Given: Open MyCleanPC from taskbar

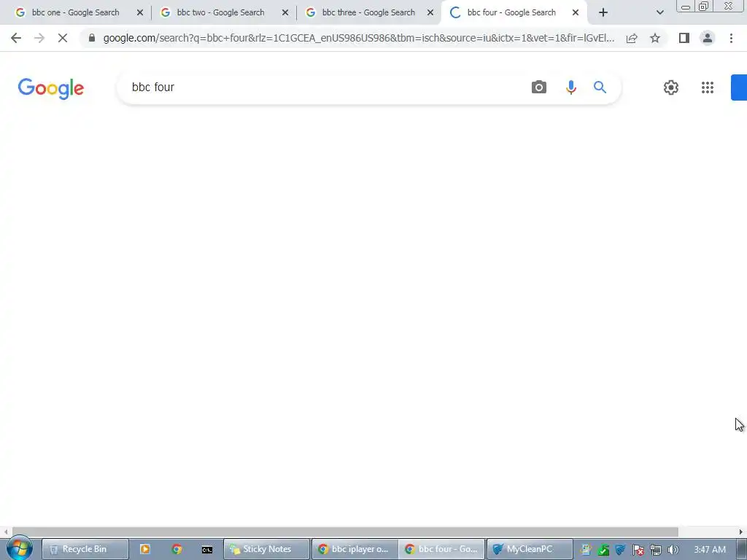Looking at the screenshot, I should click(x=530, y=549).
